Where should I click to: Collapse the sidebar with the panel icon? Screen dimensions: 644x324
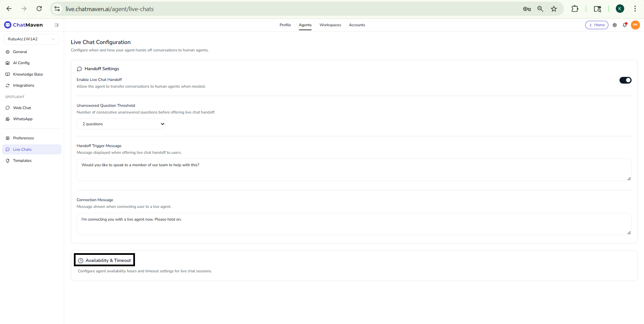click(57, 25)
